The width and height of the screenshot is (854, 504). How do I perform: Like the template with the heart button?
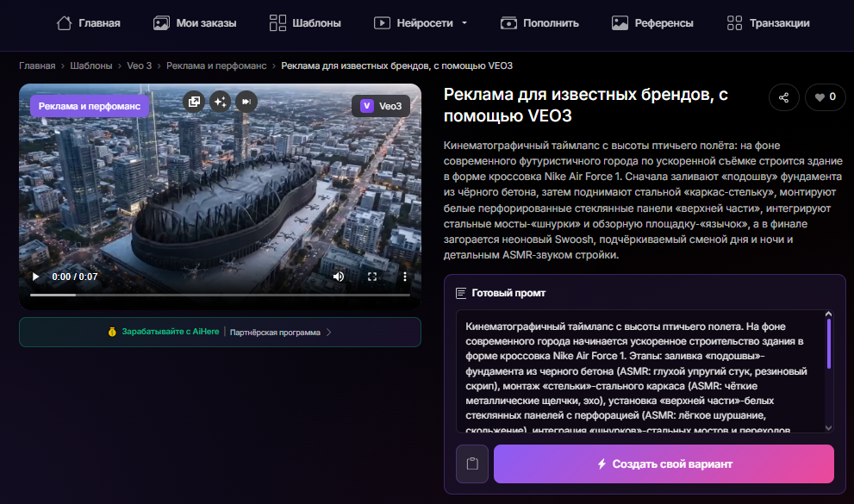[824, 97]
